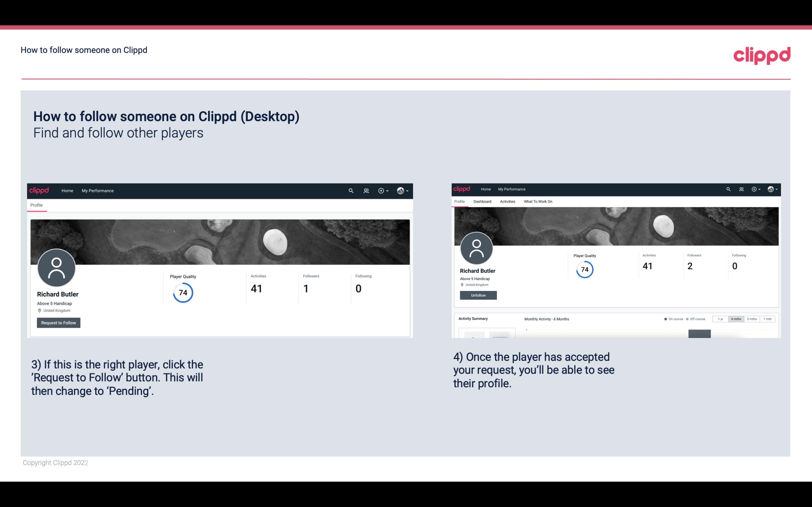Click the Activities tab on right profile
Viewport: 812px width, 507px height.
point(506,201)
